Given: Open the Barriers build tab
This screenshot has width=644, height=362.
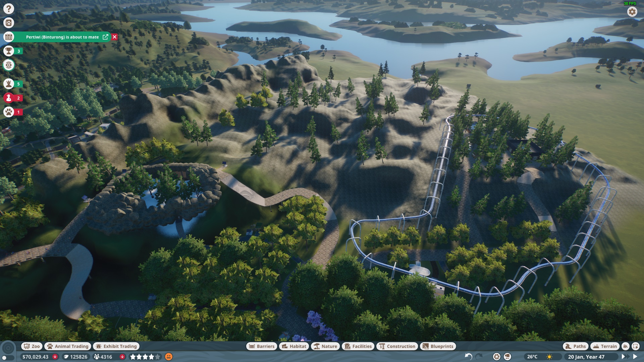Looking at the screenshot, I should (262, 346).
